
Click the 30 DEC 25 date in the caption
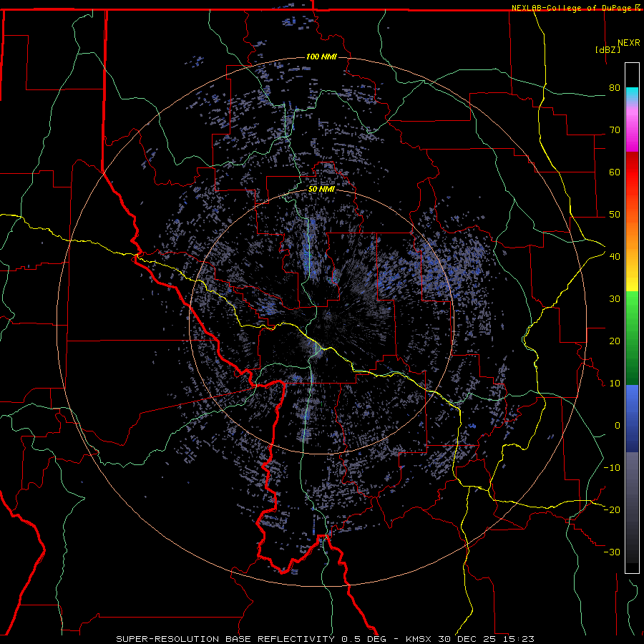[468, 639]
